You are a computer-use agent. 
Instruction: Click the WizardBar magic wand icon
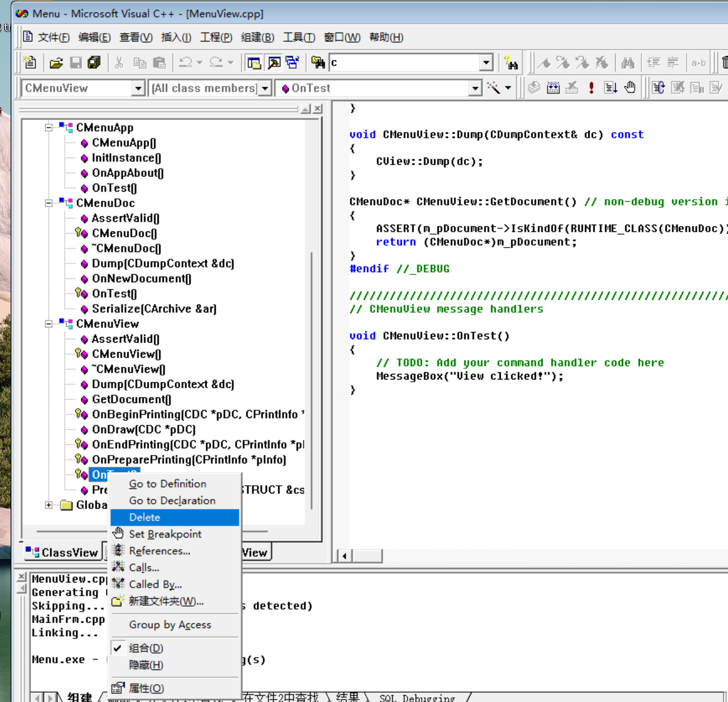pyautogui.click(x=493, y=88)
